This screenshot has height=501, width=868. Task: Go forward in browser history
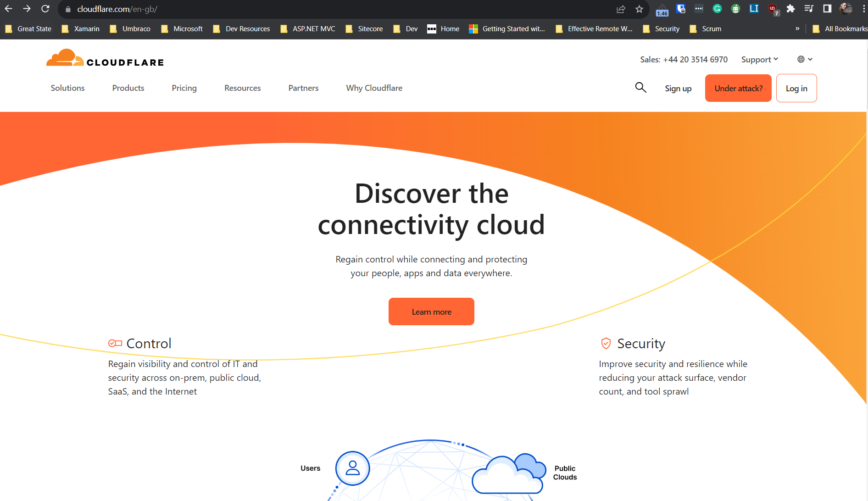click(27, 9)
